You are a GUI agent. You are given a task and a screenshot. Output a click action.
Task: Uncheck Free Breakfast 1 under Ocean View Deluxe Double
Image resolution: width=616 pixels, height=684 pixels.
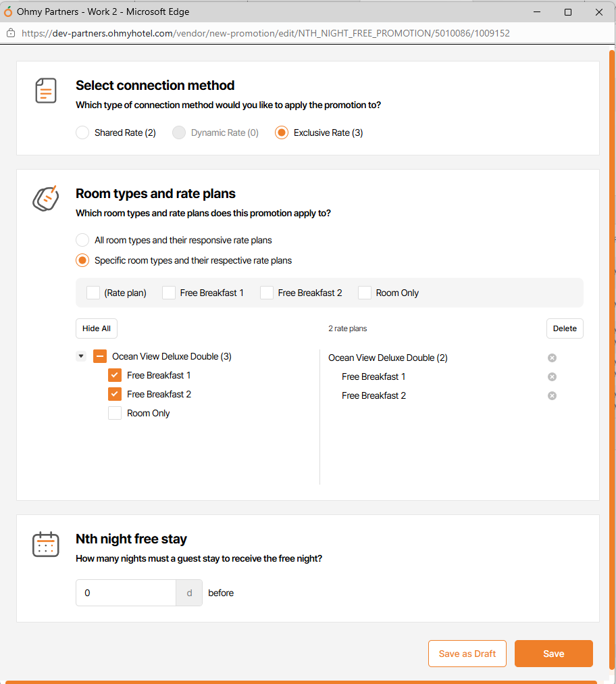(115, 375)
